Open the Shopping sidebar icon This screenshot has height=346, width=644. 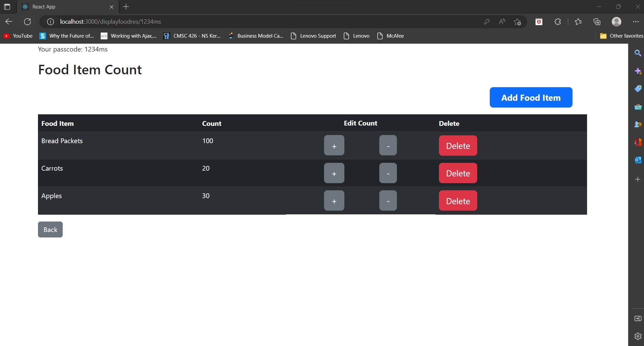[x=638, y=88]
